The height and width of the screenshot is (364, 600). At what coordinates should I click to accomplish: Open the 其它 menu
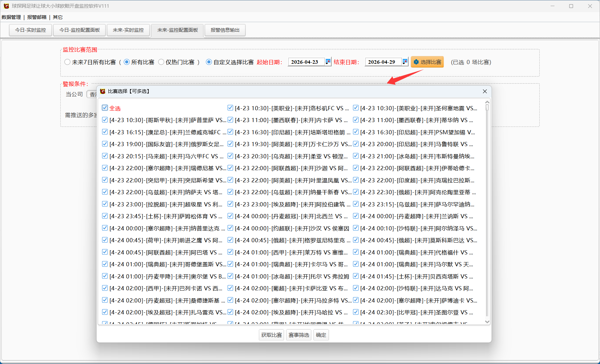point(58,17)
